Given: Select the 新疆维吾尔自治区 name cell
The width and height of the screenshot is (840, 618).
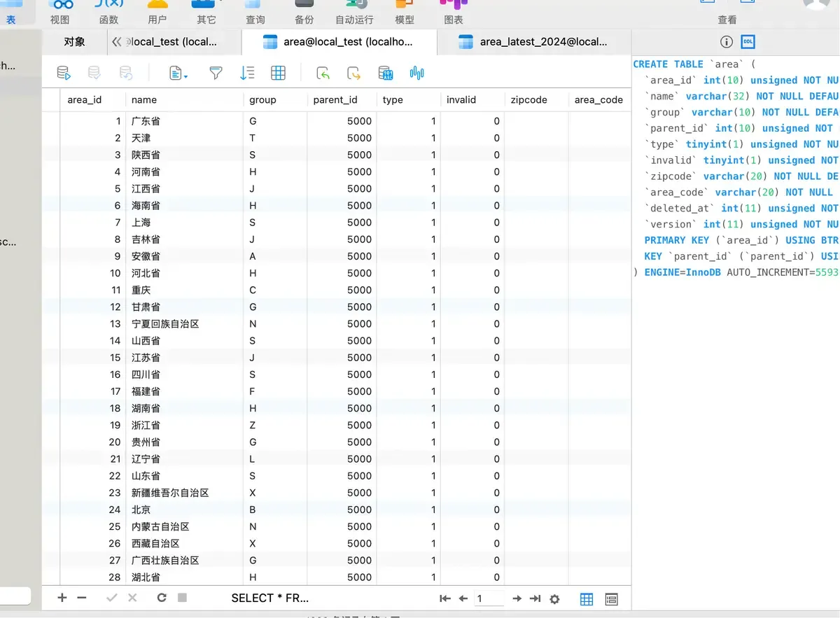Looking at the screenshot, I should 185,493.
